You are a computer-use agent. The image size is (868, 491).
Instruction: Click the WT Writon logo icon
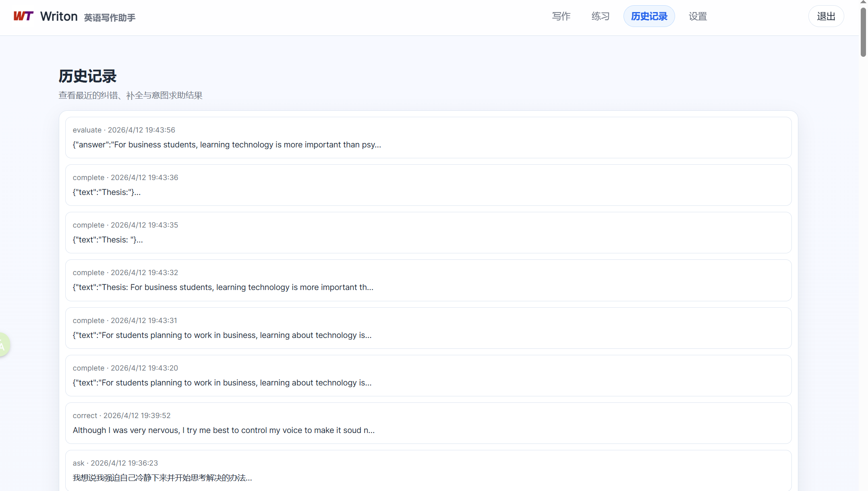click(23, 16)
